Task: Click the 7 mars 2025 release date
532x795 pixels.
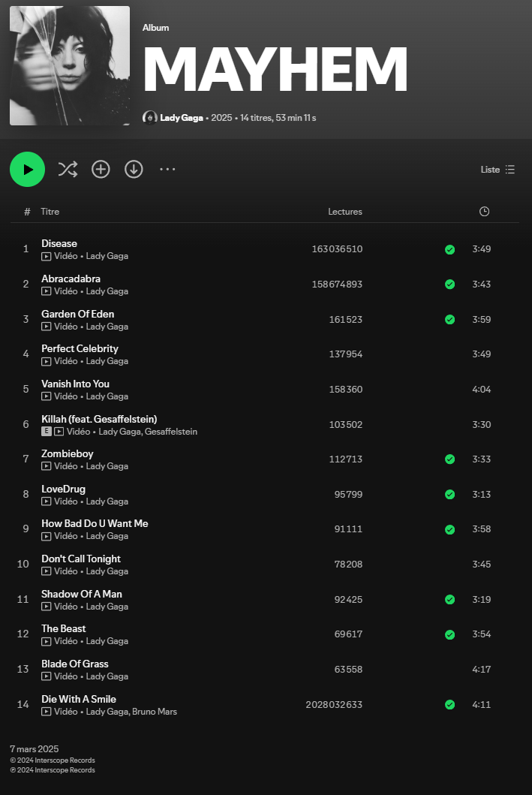Action: (x=35, y=749)
